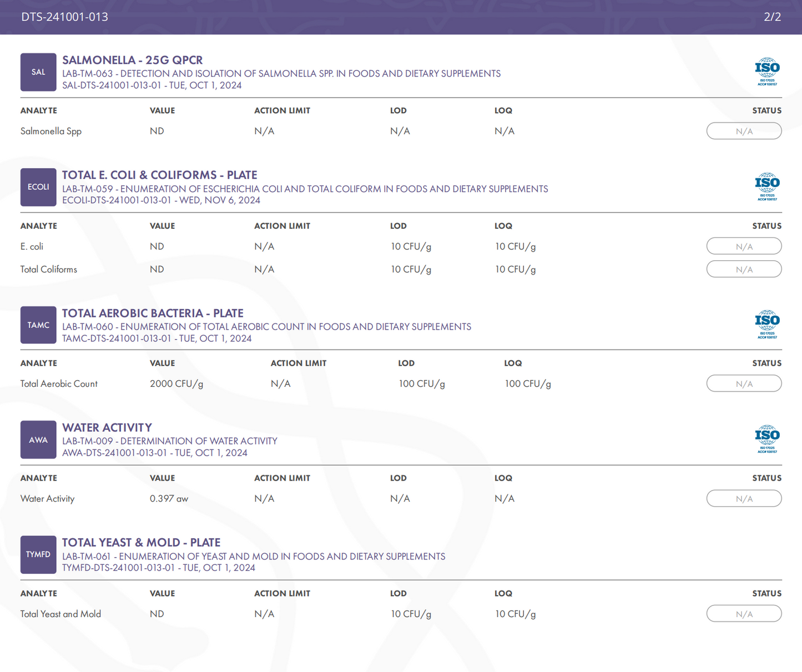Click the 0.397 aw water activity value
Image resolution: width=802 pixels, height=672 pixels.
coord(169,499)
